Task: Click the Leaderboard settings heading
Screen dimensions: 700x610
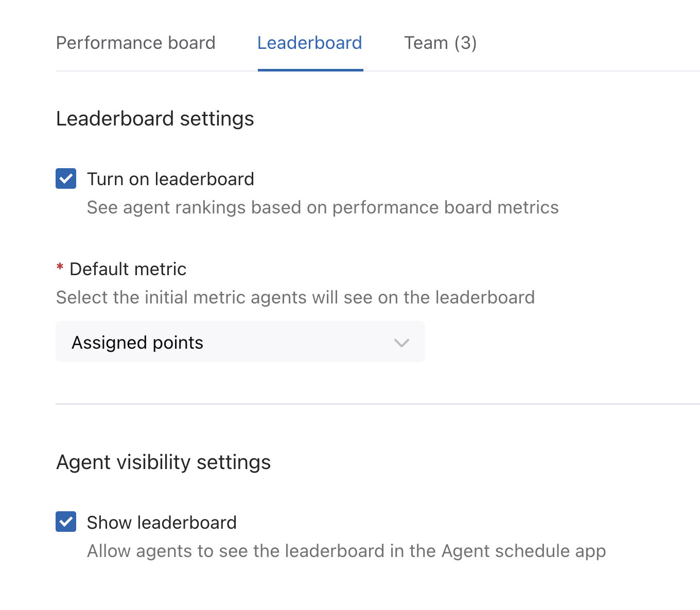Action: pos(155,119)
